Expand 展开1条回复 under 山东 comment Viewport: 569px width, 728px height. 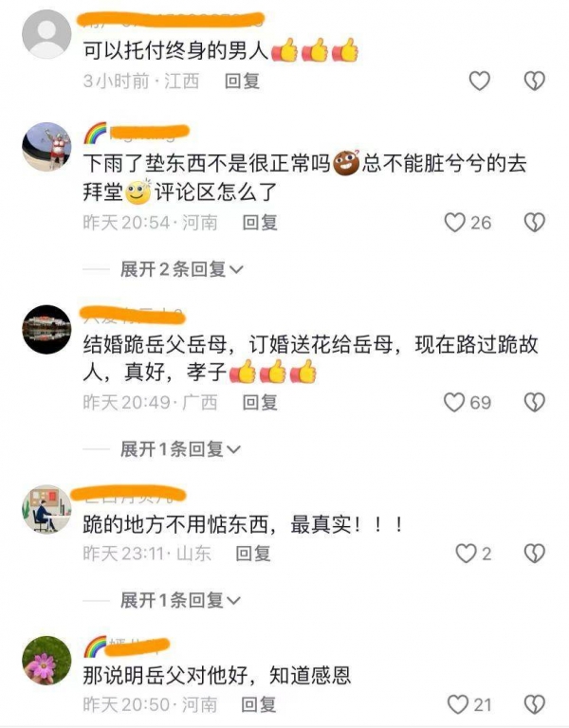point(181,600)
